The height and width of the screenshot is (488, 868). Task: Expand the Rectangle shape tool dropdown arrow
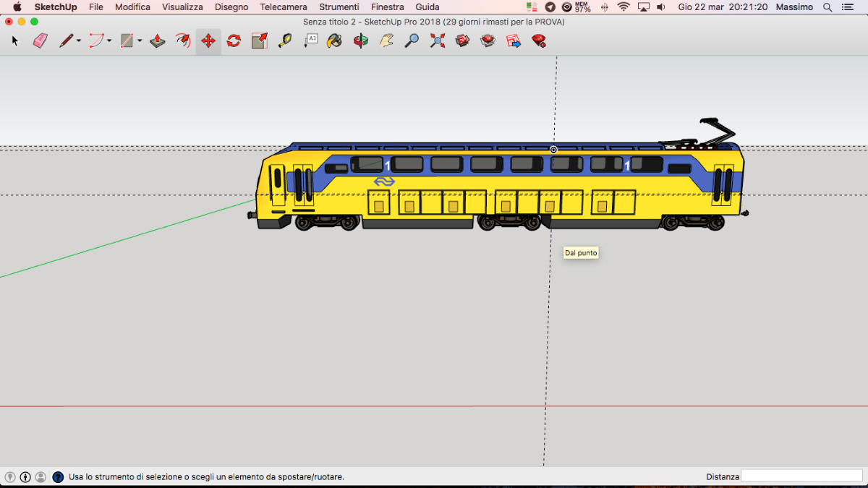[x=140, y=41]
